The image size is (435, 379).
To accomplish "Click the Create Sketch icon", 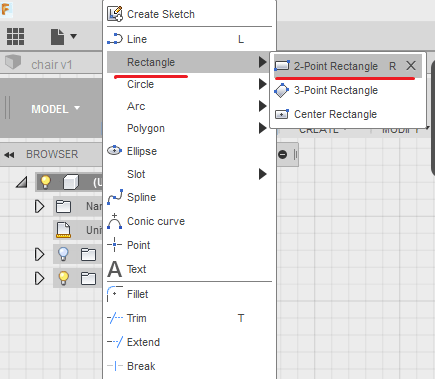I will 115,14.
